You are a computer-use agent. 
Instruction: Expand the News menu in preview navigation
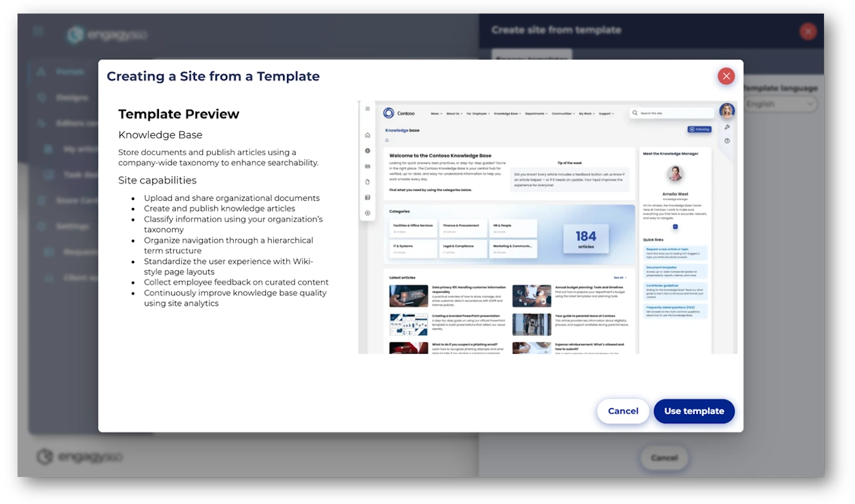pos(436,114)
